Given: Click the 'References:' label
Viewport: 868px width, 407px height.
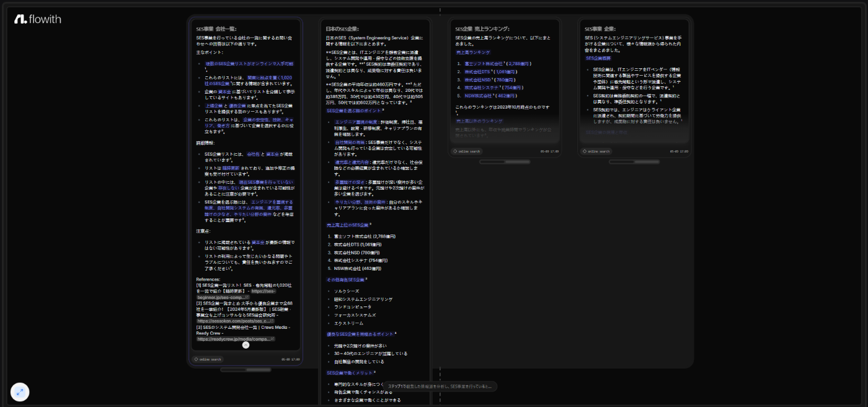Looking at the screenshot, I should pyautogui.click(x=208, y=279).
